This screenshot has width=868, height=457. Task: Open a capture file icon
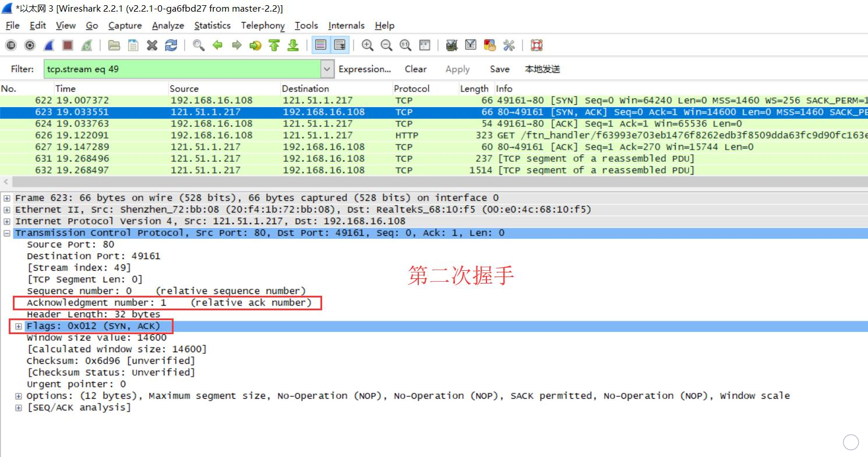point(114,45)
